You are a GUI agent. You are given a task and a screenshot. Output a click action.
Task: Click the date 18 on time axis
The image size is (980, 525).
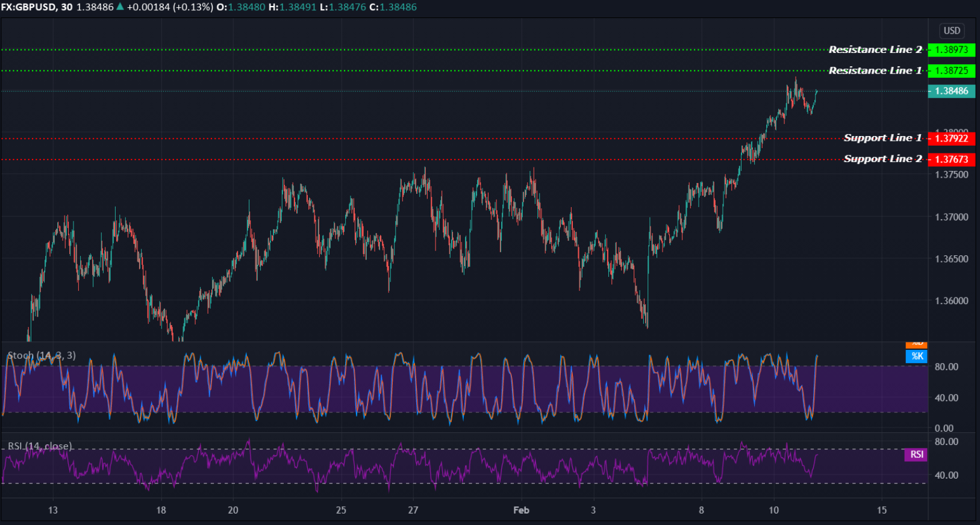click(x=161, y=510)
